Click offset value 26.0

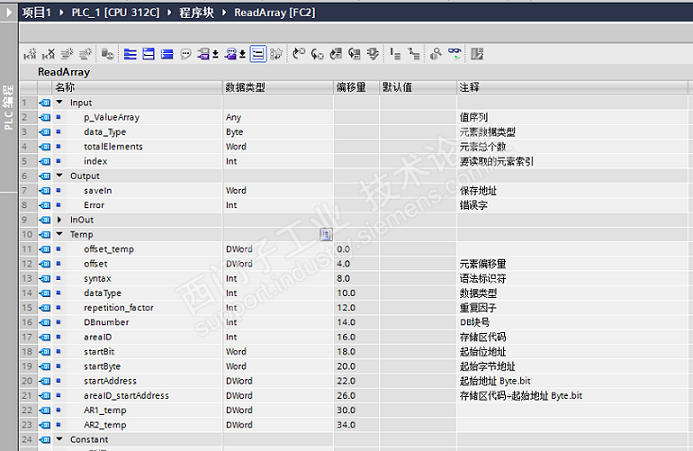click(x=346, y=395)
